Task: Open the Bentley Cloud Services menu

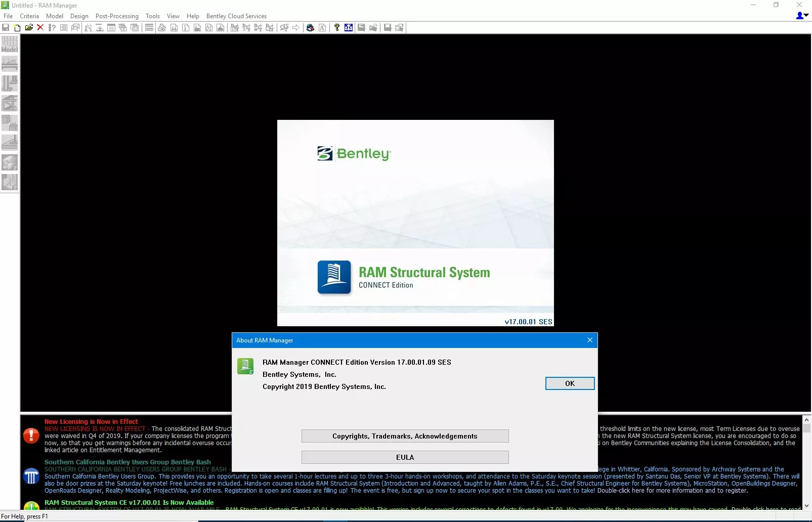Action: [x=236, y=16]
